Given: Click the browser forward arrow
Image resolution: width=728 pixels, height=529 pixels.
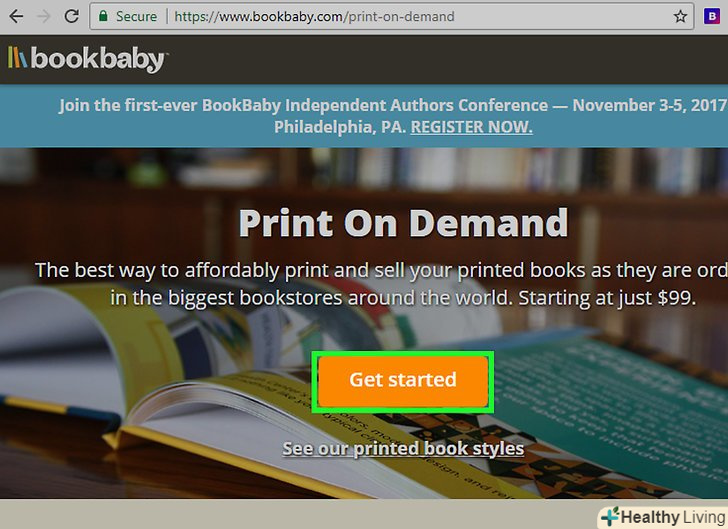Looking at the screenshot, I should [44, 16].
